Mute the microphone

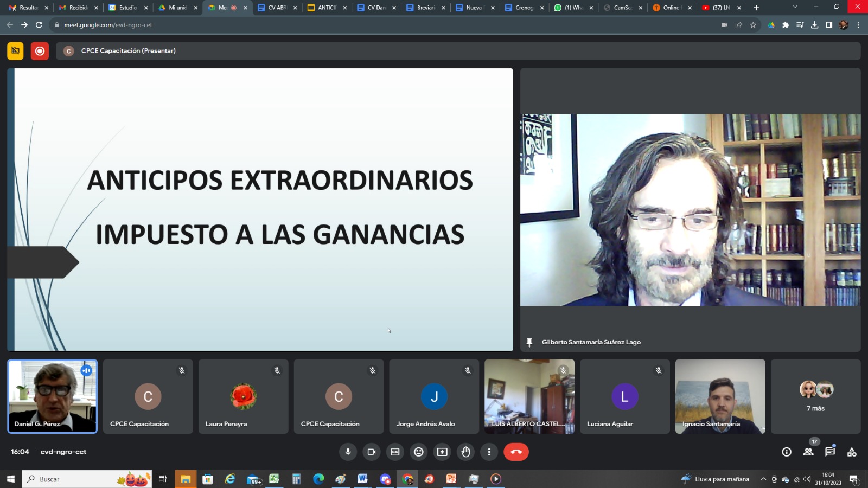coord(348,452)
